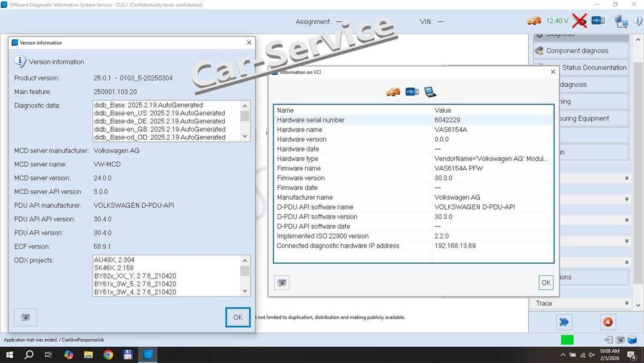Image resolution: width=644 pixels, height=363 pixels.
Task: Click the blue double-arrow forward button
Action: pos(564,322)
